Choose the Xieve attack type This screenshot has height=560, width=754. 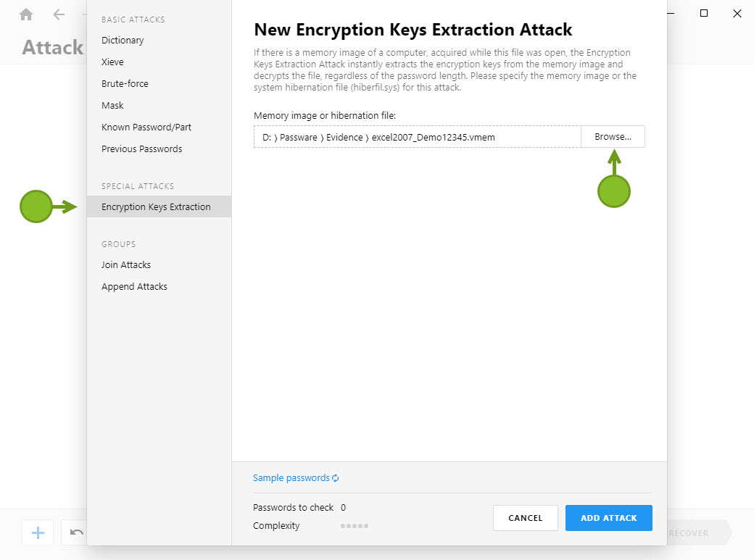pyautogui.click(x=112, y=62)
